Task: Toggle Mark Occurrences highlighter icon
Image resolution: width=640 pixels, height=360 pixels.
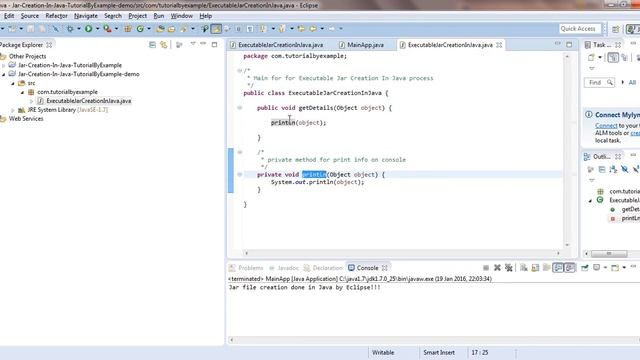Action: (216, 29)
